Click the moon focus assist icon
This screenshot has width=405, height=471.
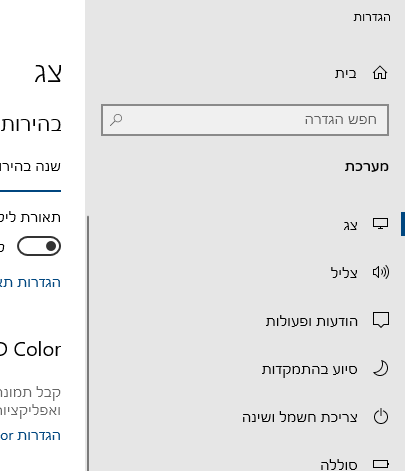(381, 369)
